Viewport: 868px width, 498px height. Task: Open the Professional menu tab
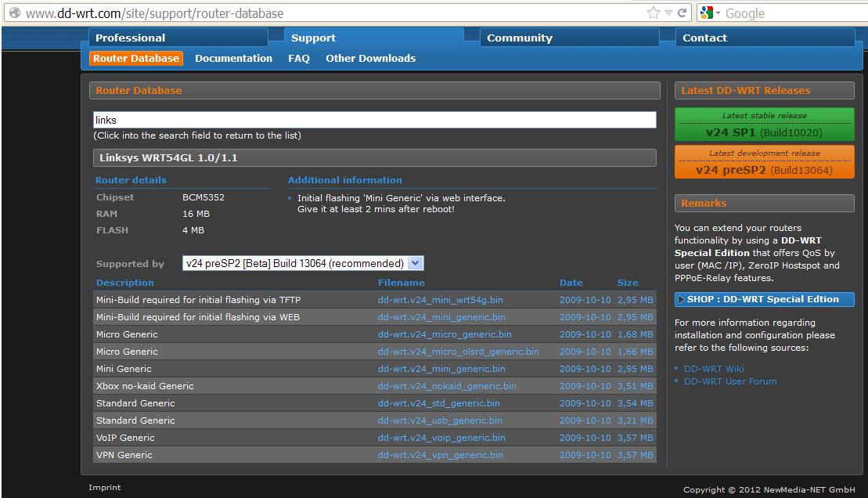click(x=178, y=38)
